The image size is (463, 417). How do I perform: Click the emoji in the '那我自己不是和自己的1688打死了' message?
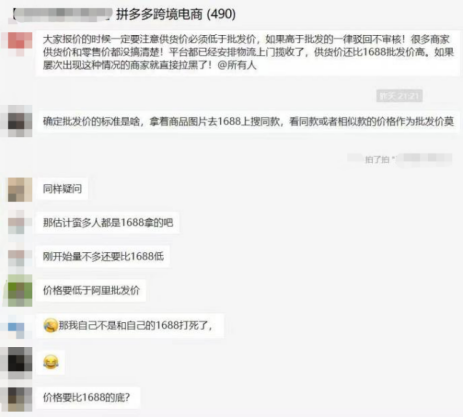51,325
